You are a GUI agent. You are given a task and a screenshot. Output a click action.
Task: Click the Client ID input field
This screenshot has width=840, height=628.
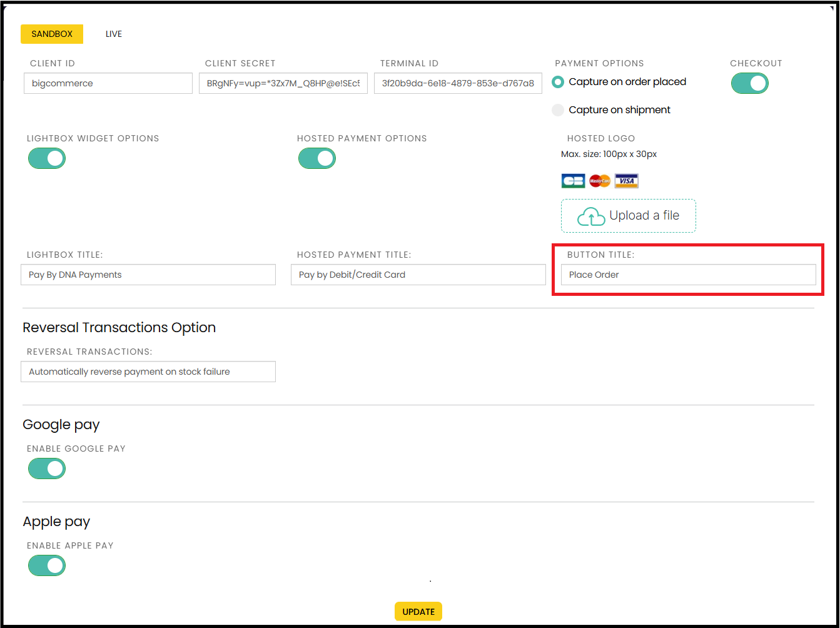tap(108, 83)
